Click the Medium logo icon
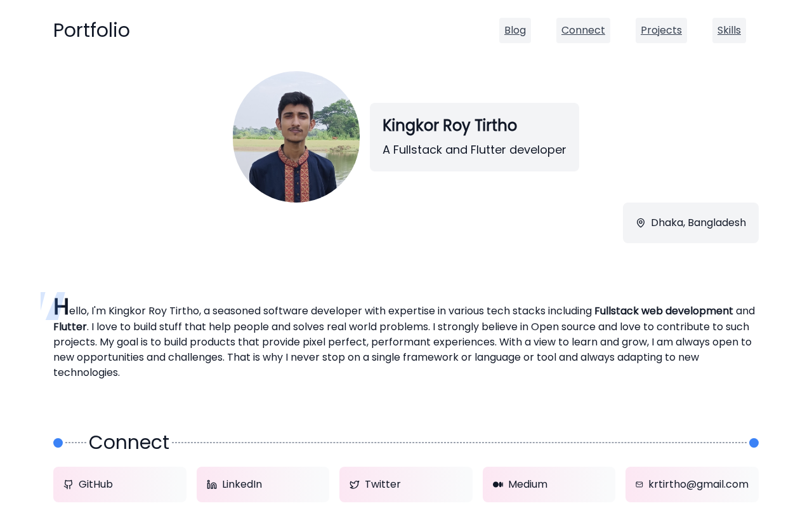812x508 pixels. pyautogui.click(x=498, y=485)
